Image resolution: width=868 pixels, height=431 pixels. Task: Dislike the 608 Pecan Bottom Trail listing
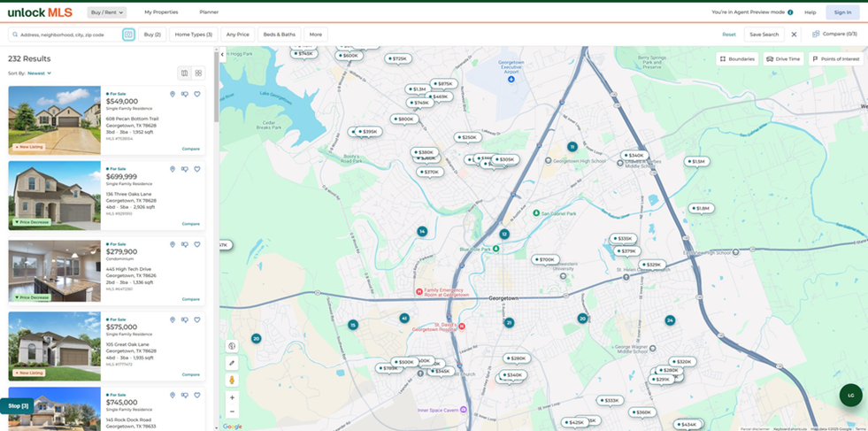coord(185,94)
